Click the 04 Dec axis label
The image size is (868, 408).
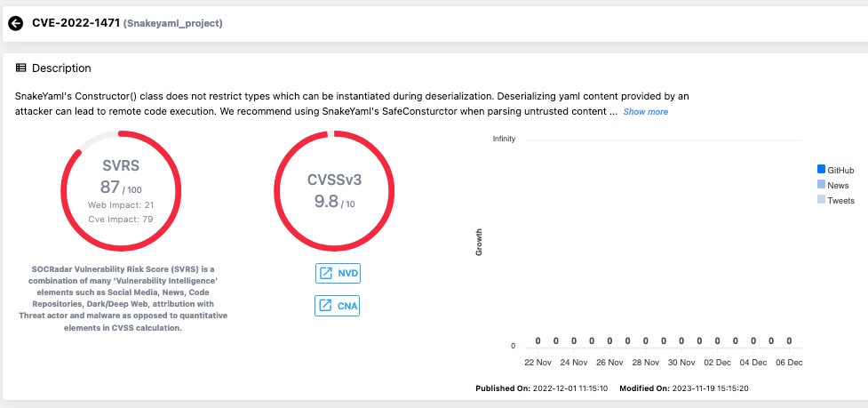[753, 363]
